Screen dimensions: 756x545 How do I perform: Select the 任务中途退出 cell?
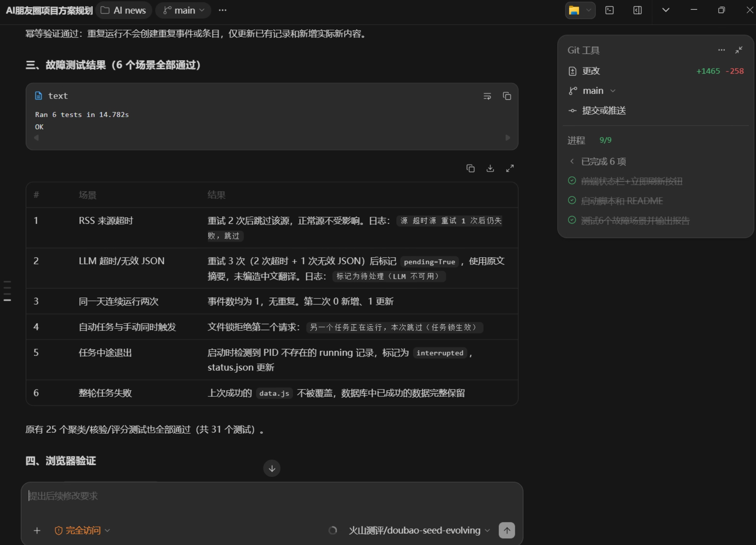pos(105,353)
